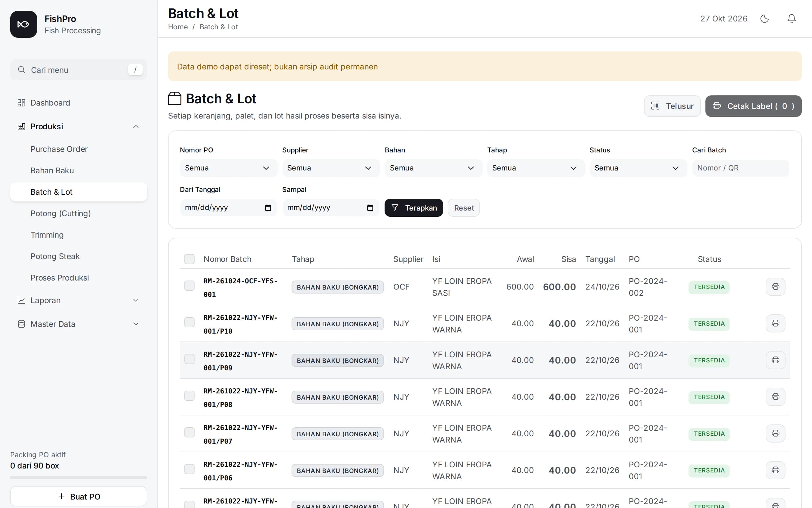Open notifications bell icon
Screen dimensions: 812x508
click(x=791, y=18)
